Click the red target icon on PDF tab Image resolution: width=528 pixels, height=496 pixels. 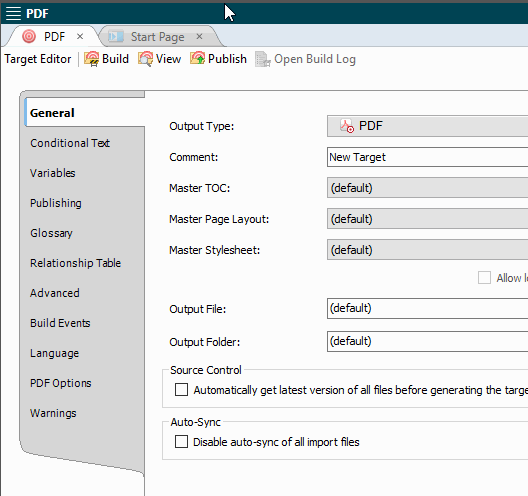point(29,36)
